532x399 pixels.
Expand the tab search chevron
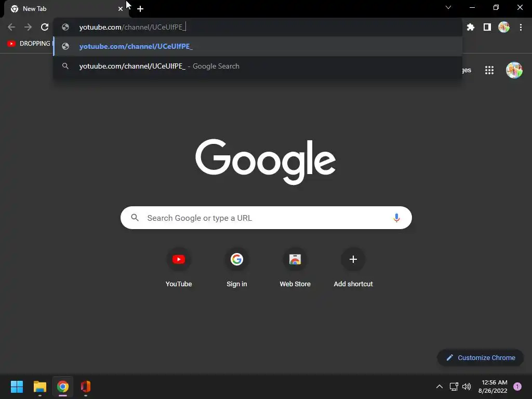click(x=448, y=7)
